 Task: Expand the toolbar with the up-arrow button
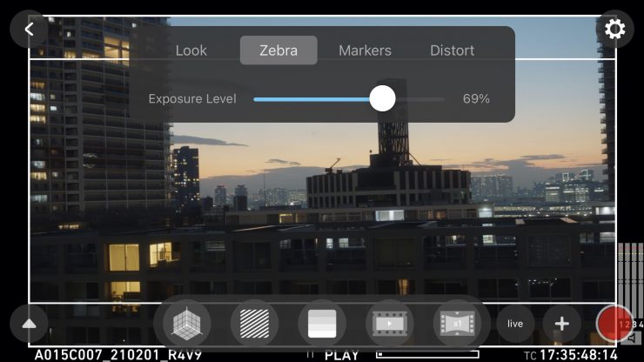[x=29, y=324]
